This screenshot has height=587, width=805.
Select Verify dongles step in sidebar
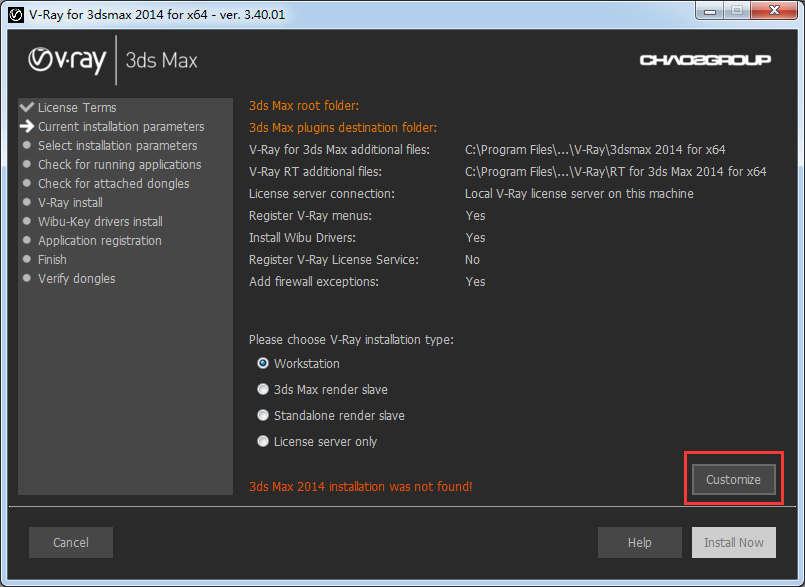pyautogui.click(x=76, y=279)
